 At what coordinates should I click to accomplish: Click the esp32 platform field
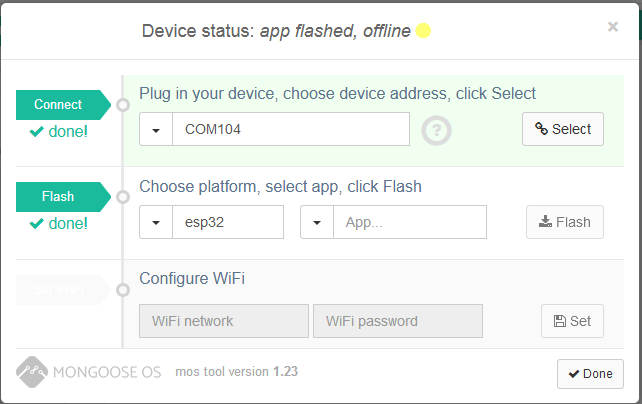[x=227, y=222]
